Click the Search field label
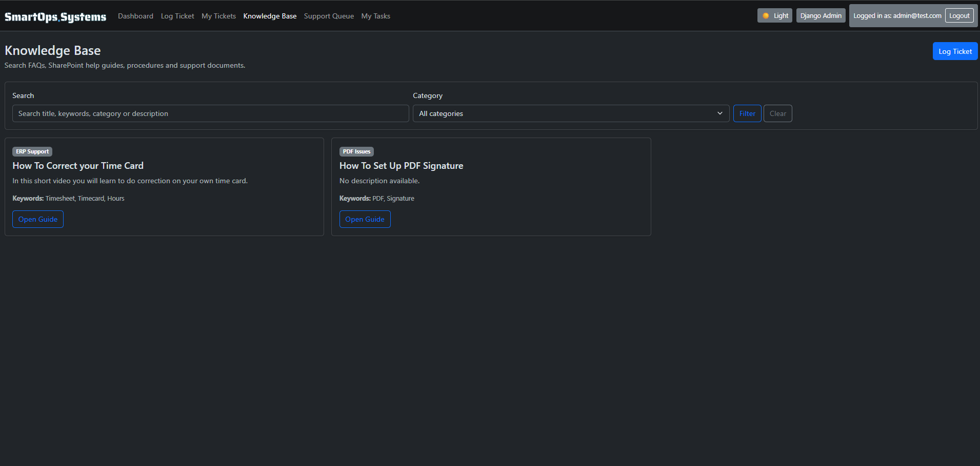 (x=23, y=95)
